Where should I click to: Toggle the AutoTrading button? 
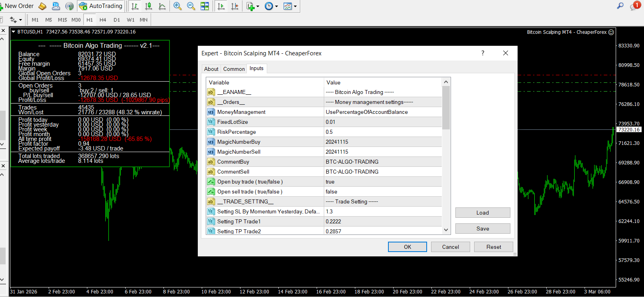click(101, 6)
